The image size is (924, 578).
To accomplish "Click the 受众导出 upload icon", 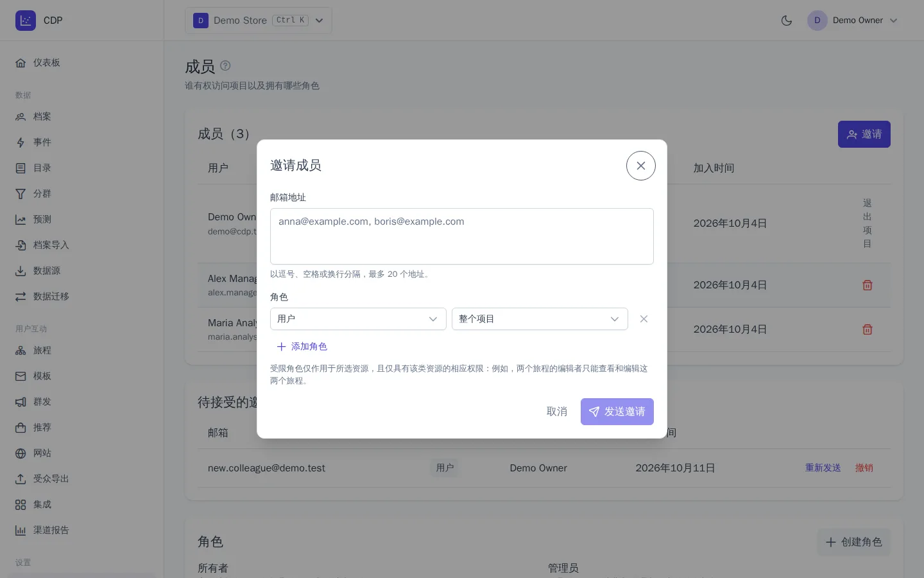I will point(21,479).
